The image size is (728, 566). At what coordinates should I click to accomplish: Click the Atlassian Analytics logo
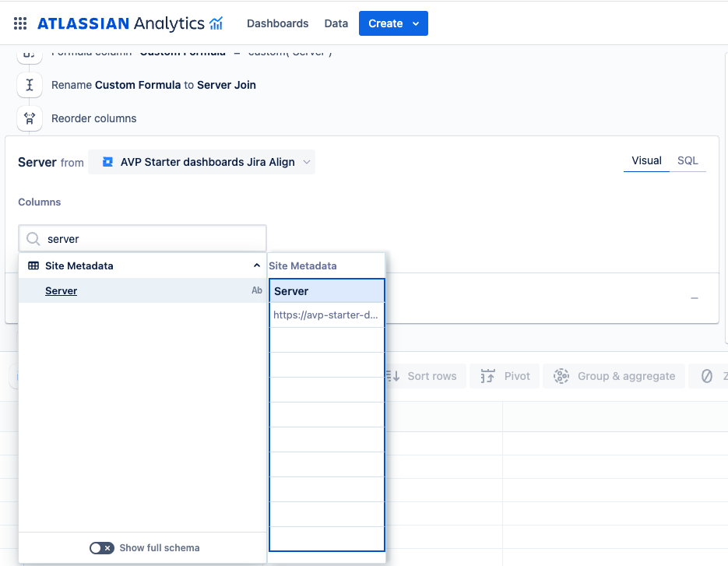tap(130, 23)
